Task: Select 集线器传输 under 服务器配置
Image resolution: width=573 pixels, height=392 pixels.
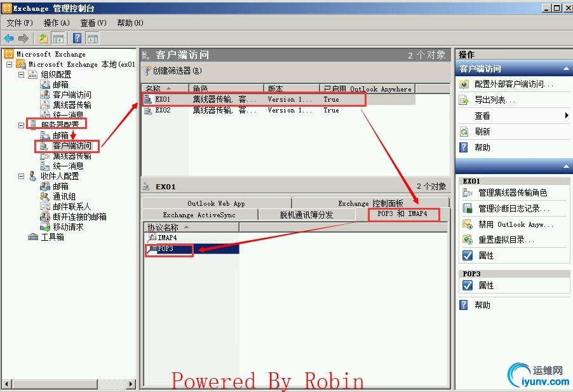Action: [72, 156]
